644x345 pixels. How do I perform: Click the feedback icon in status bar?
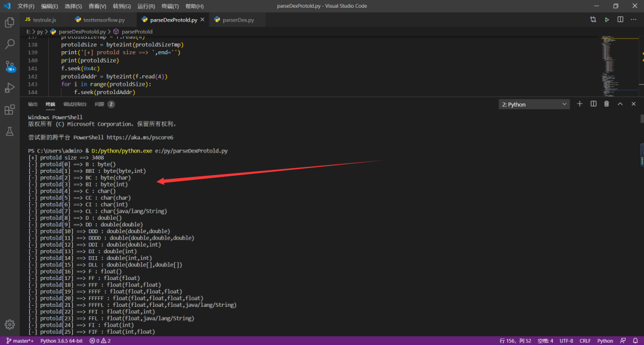pos(623,341)
